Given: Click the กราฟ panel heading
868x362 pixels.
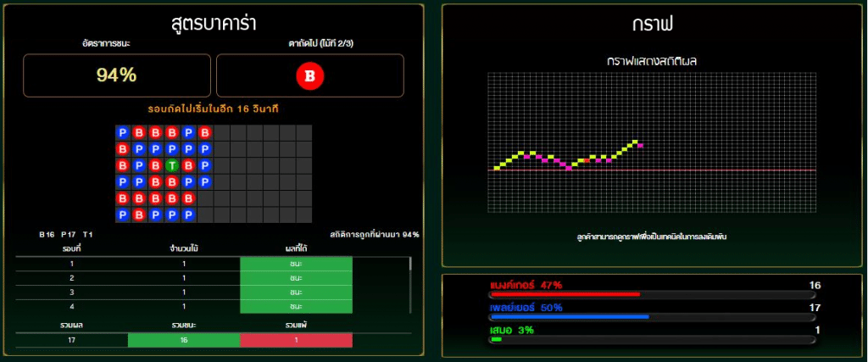Looking at the screenshot, I should [x=653, y=23].
